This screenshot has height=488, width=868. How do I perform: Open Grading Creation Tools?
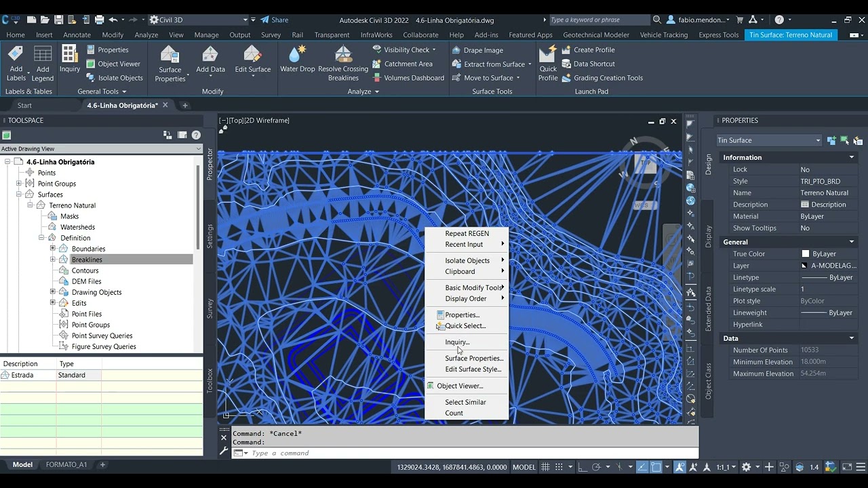coord(601,78)
